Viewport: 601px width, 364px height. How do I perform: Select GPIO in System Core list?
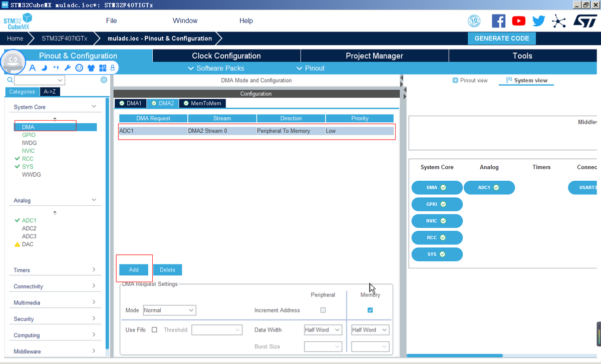[x=29, y=135]
